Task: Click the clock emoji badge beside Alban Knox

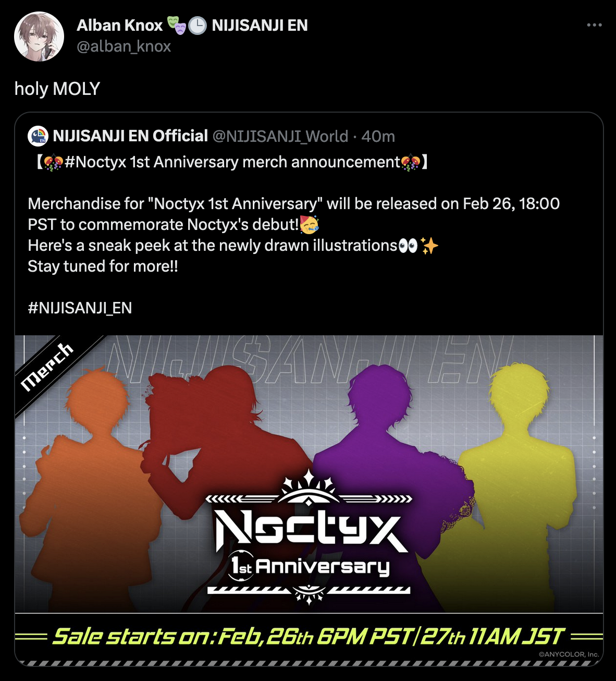Action: click(197, 25)
